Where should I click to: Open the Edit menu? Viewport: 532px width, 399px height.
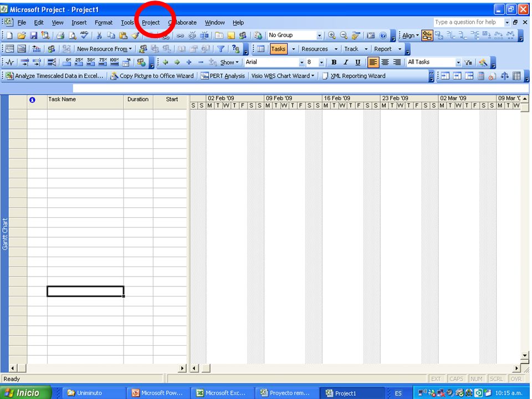tap(39, 22)
